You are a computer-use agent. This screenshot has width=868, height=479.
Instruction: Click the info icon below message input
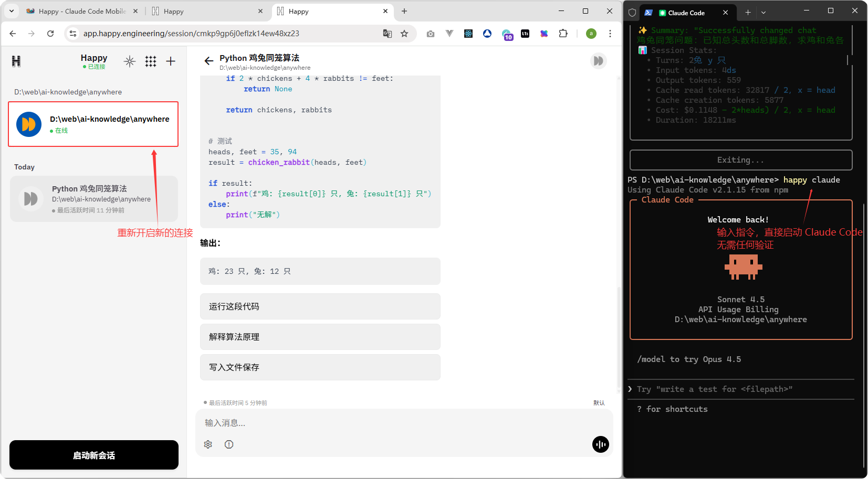[x=229, y=444]
